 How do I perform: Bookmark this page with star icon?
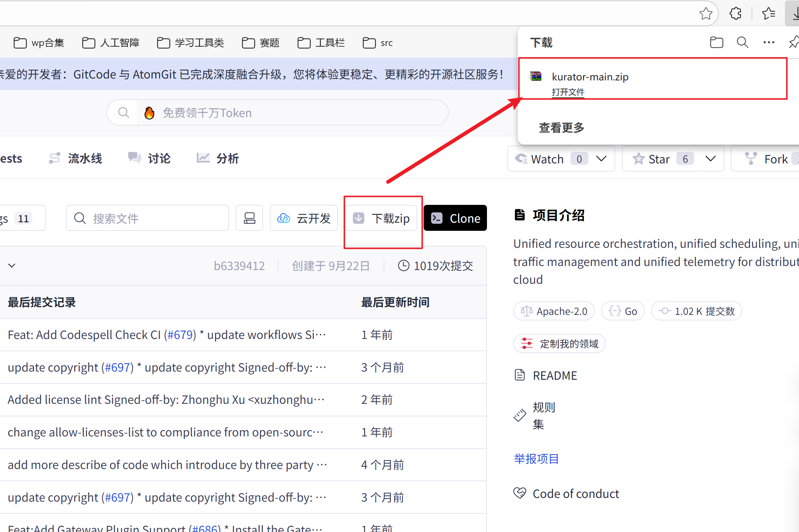pos(706,14)
